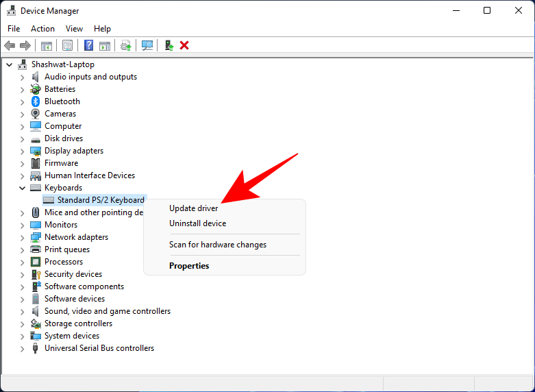Expand the Universal Serial Bus controllers category
This screenshot has height=392, width=535.
click(x=22, y=348)
